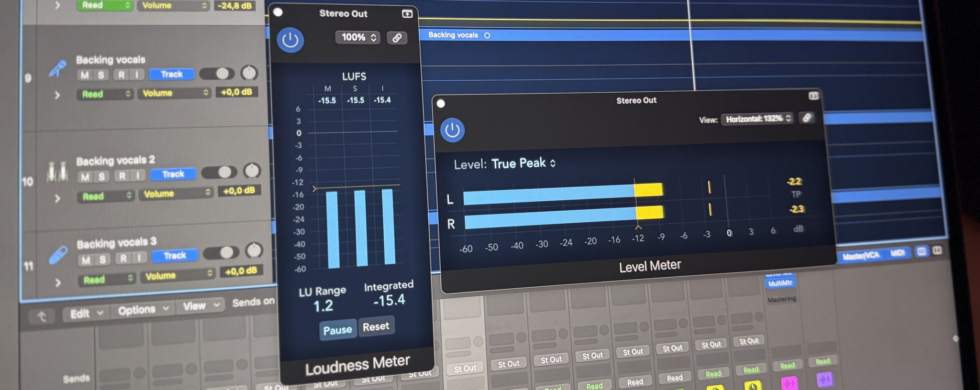Screen dimensions: 980x390
Task: Open the Edit menu in mixer
Action: click(x=86, y=314)
